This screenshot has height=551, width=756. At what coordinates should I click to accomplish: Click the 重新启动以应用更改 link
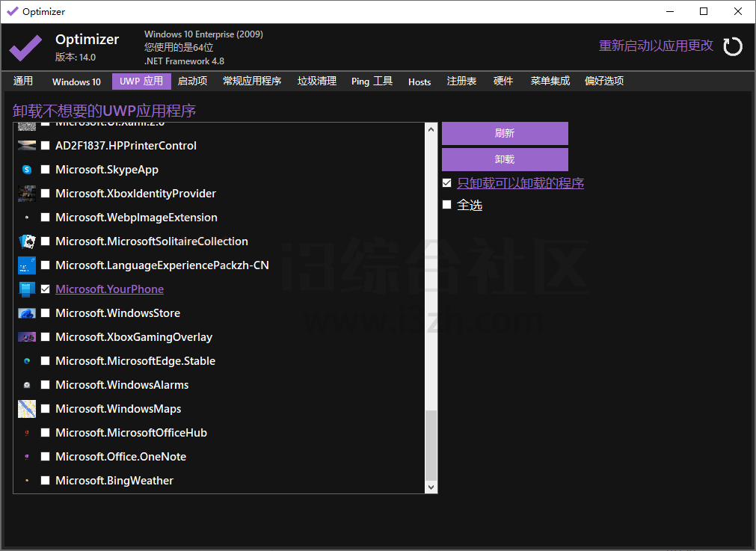tap(656, 46)
